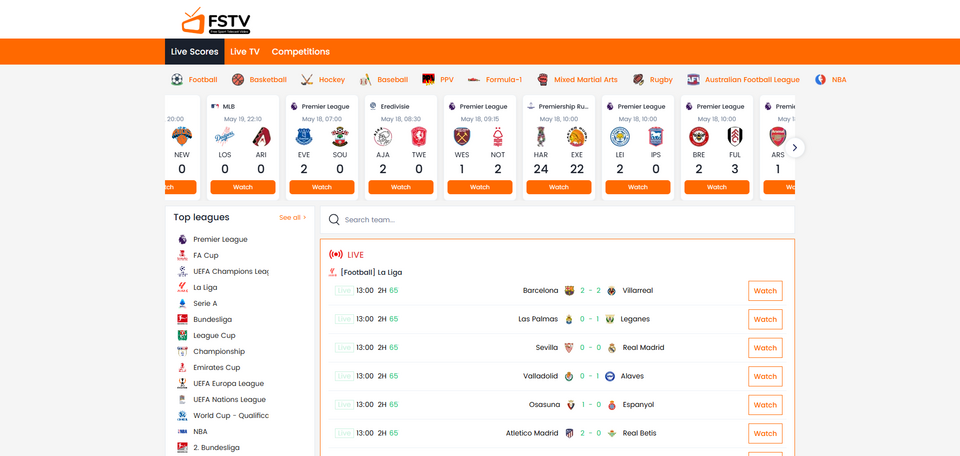Open the Competitions tab

301,51
